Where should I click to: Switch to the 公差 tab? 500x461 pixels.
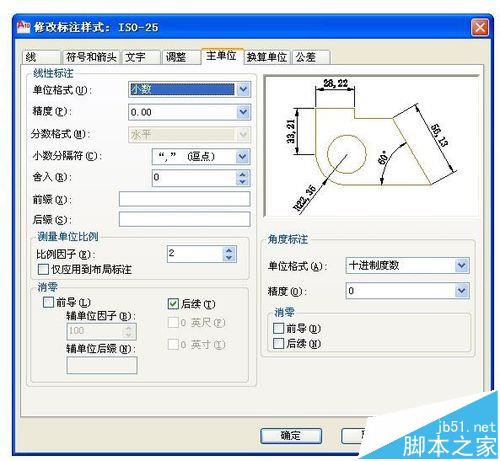(312, 57)
